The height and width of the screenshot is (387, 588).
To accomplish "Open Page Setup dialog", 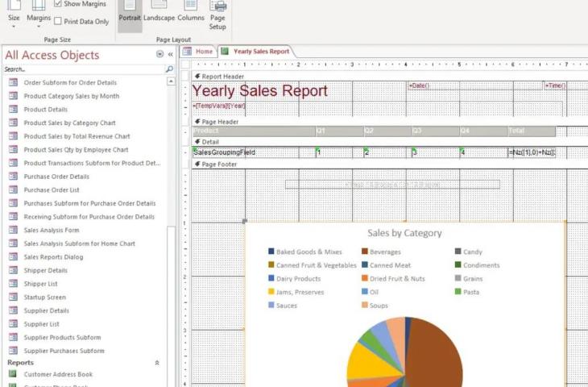I will (x=217, y=15).
